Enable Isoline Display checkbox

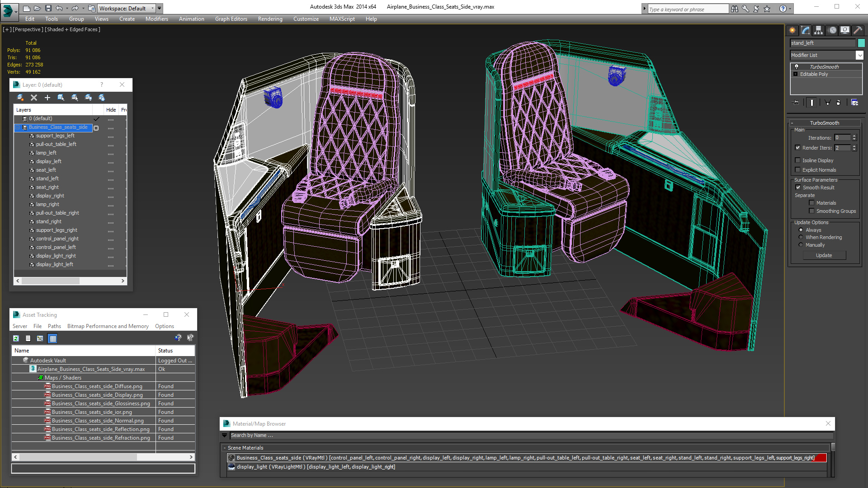798,160
